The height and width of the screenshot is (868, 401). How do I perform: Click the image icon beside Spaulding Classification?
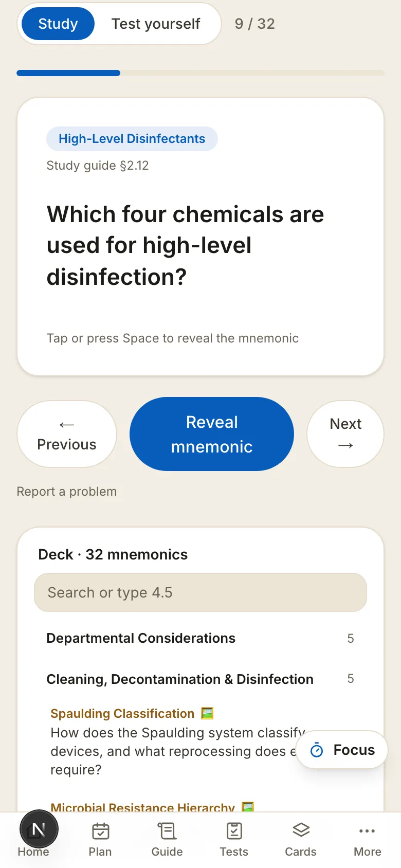207,713
